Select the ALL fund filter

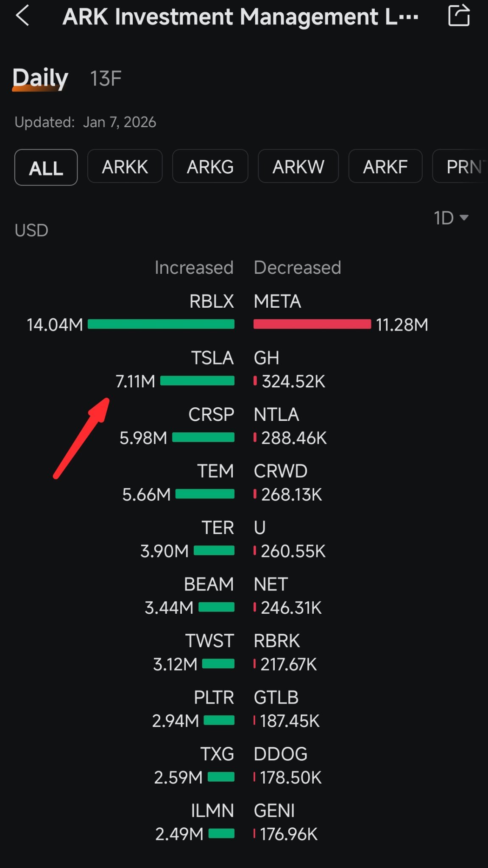tap(46, 167)
